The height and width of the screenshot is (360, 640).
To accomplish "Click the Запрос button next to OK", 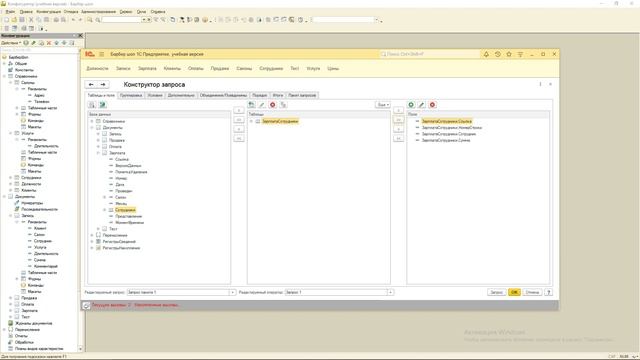I will [496, 292].
